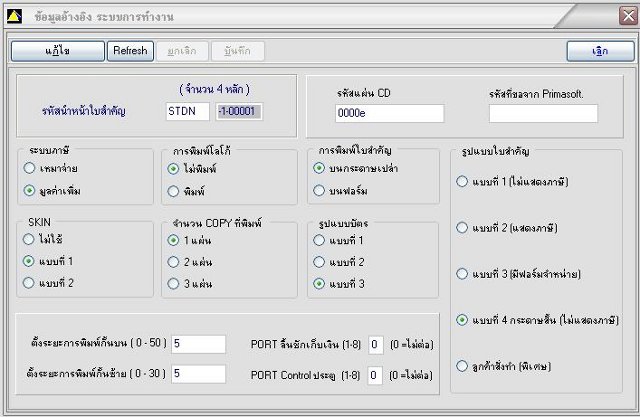Click the prefix code field containing STDN
Screen dimensions: 640x417
188,111
